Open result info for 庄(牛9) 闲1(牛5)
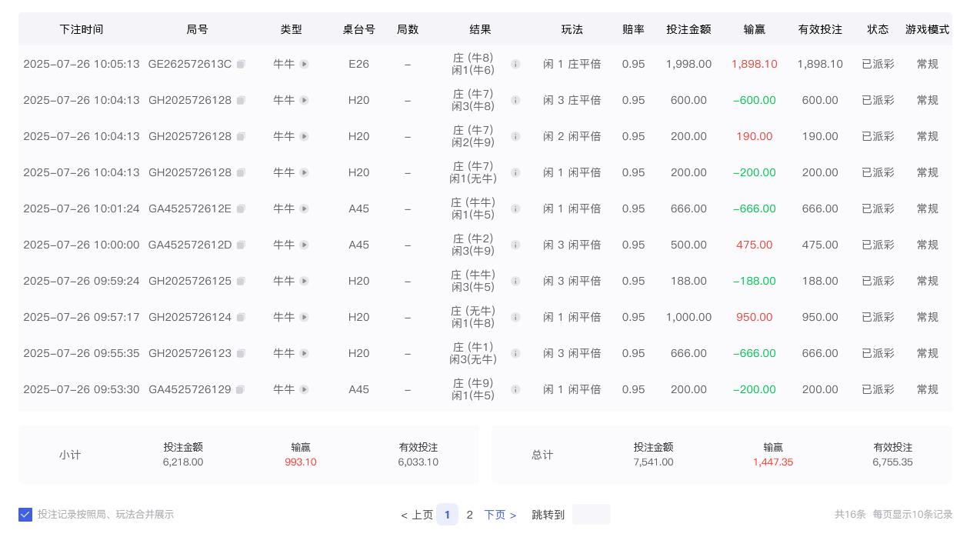This screenshot has width=980, height=537. [515, 389]
